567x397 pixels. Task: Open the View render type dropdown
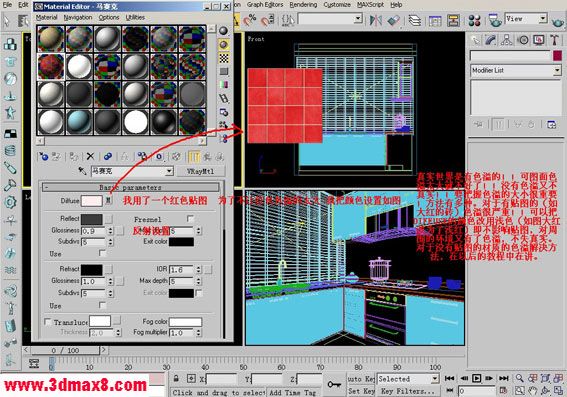tap(543, 18)
